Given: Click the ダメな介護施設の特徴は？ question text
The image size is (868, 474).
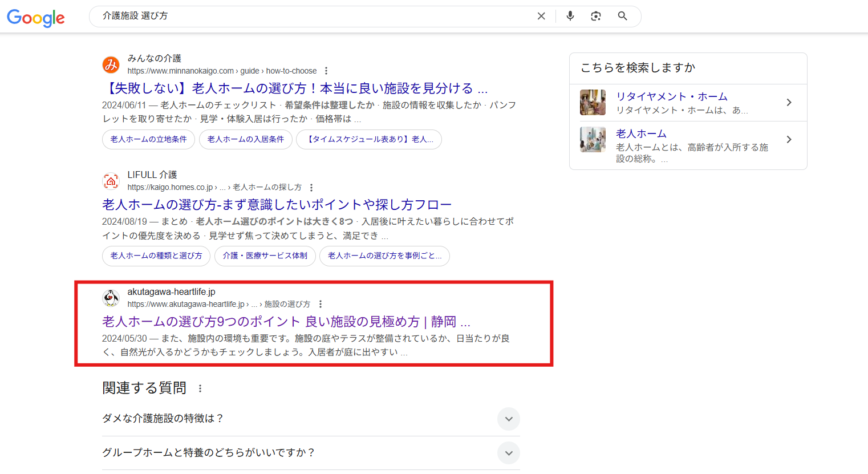Looking at the screenshot, I should [x=163, y=419].
